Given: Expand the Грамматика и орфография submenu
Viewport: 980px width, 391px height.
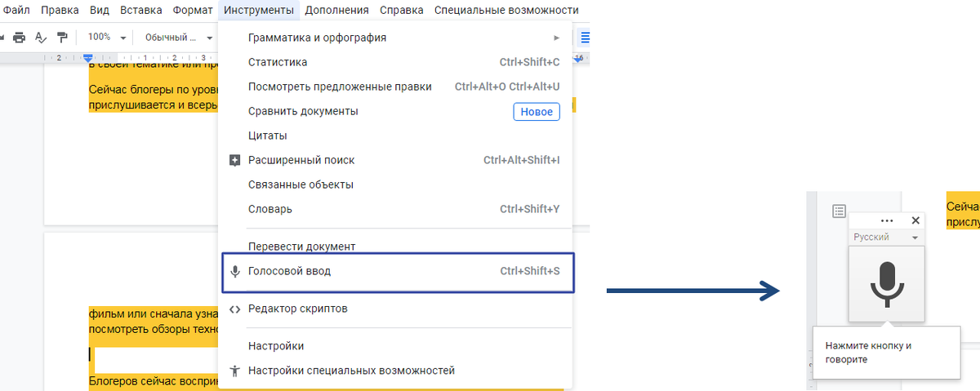Looking at the screenshot, I should [396, 38].
